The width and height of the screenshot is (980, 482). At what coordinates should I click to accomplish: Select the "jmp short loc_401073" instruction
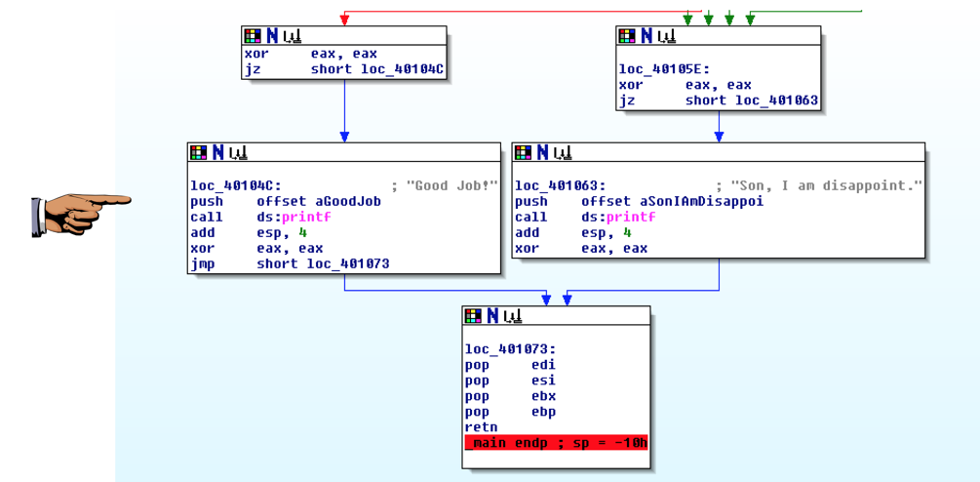coord(290,263)
